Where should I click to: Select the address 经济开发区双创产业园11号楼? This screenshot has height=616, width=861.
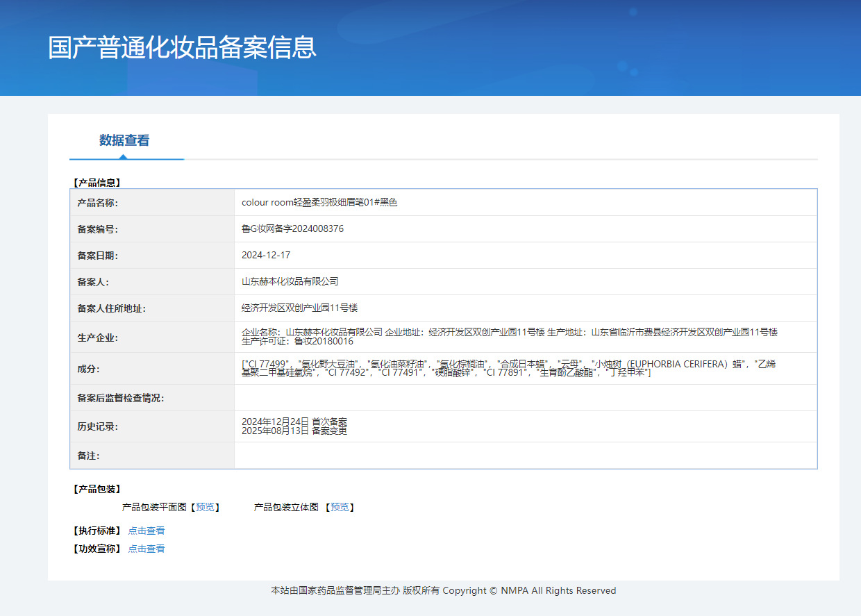point(299,308)
